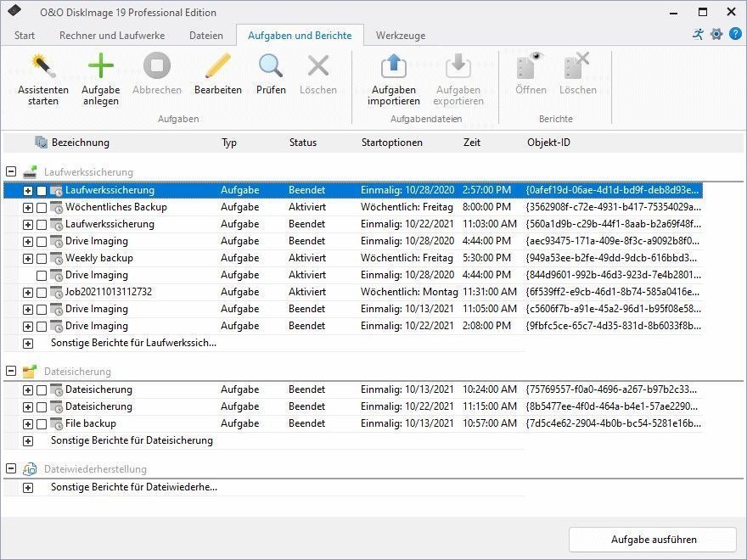
Task: Expand the File backup row
Action: coord(28,423)
